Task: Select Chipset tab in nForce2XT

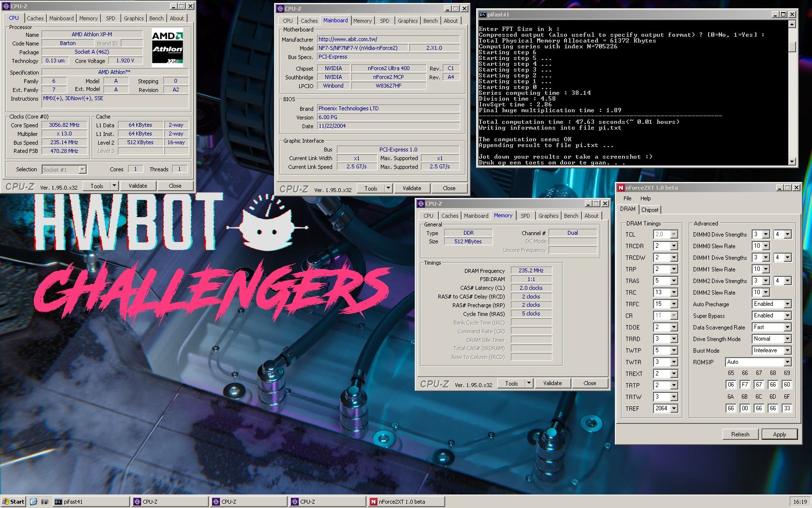Action: [650, 210]
